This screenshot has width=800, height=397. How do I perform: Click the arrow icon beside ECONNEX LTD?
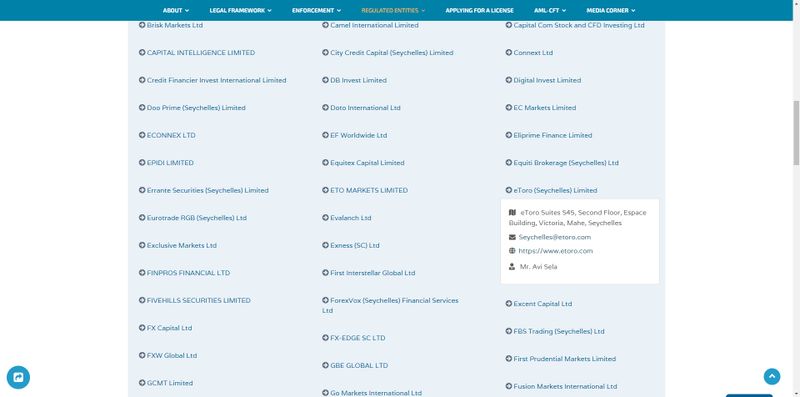click(142, 135)
